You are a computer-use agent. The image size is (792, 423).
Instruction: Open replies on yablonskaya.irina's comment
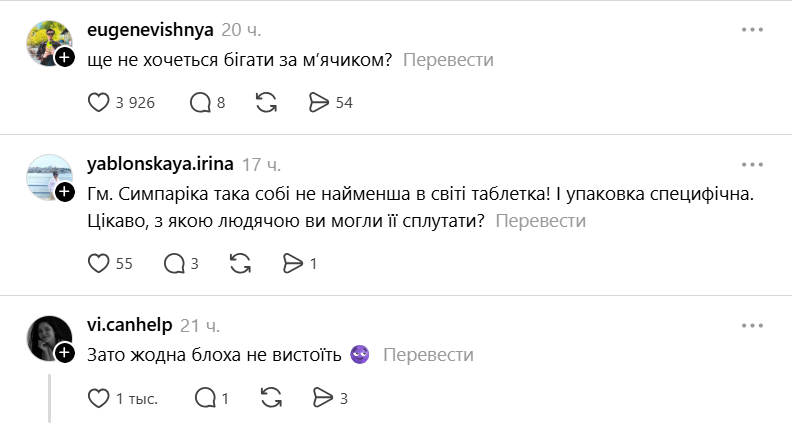click(x=173, y=263)
